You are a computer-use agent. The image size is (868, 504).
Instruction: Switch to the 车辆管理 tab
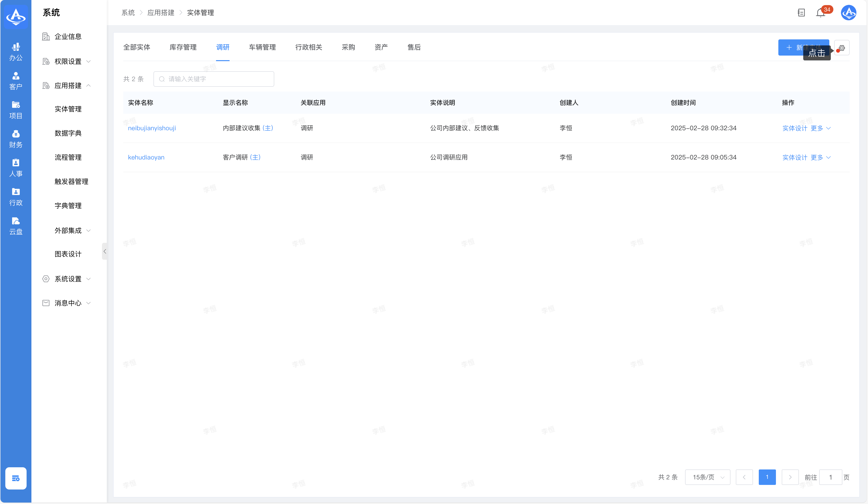262,47
